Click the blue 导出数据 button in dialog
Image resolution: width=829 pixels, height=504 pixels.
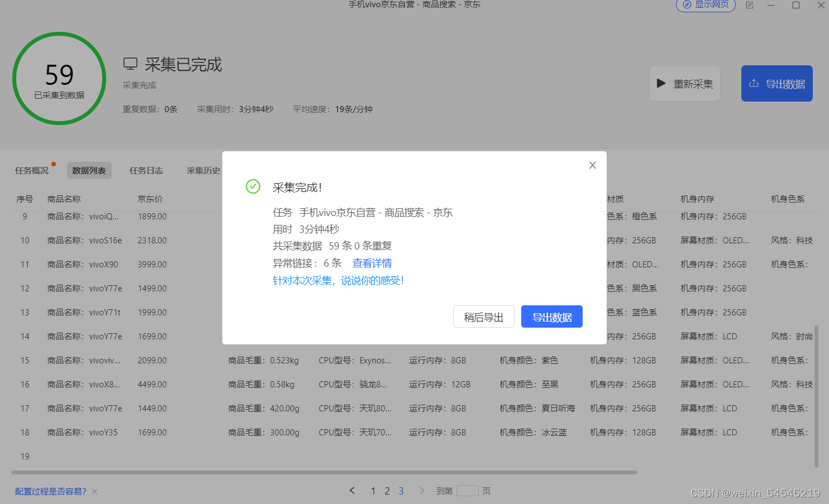[552, 316]
